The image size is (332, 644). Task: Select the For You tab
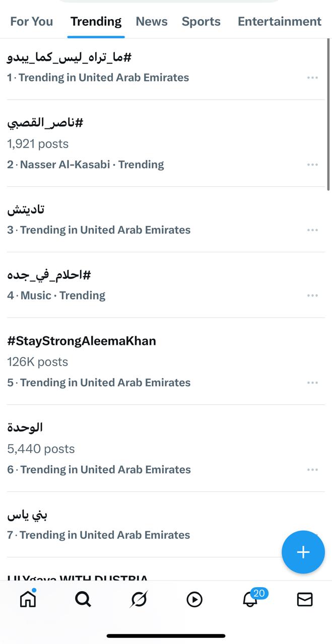[31, 21]
